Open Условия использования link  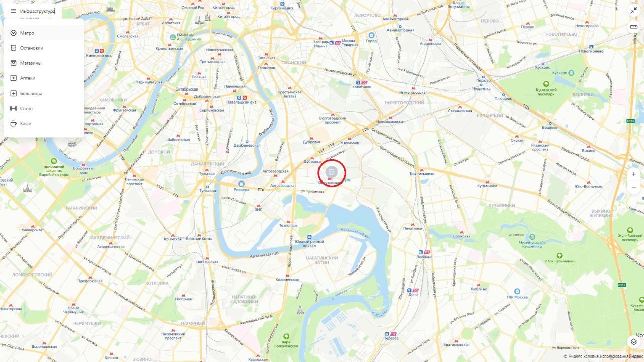606,356
